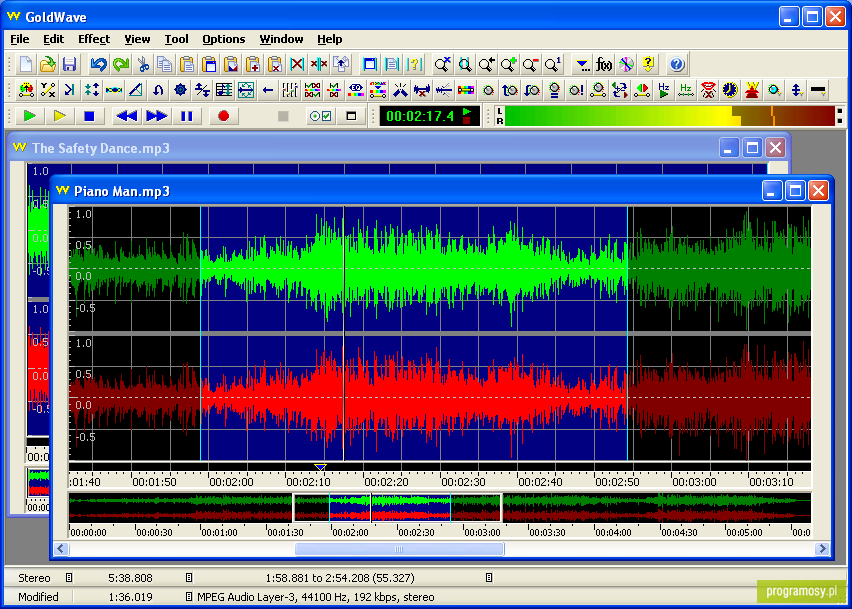Open the File menu

[20, 39]
